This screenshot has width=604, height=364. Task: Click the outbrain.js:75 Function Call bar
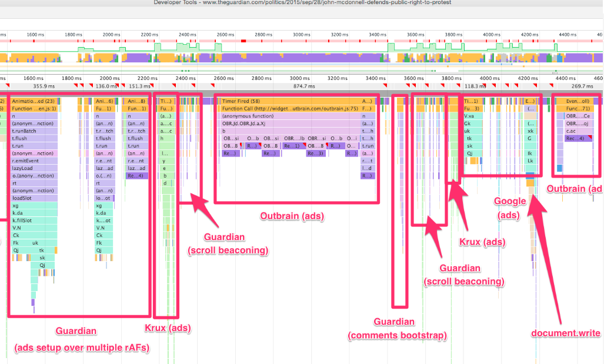[290, 109]
